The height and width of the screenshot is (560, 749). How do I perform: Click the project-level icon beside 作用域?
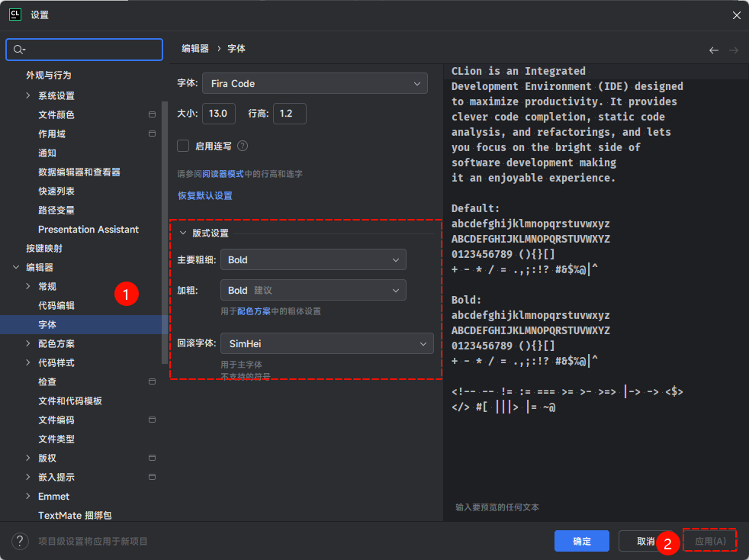(x=152, y=134)
